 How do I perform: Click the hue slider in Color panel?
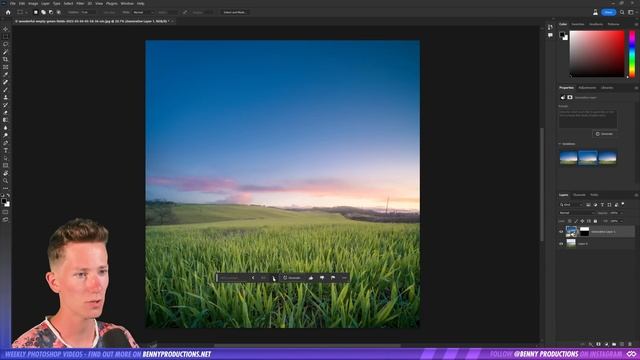(x=632, y=54)
